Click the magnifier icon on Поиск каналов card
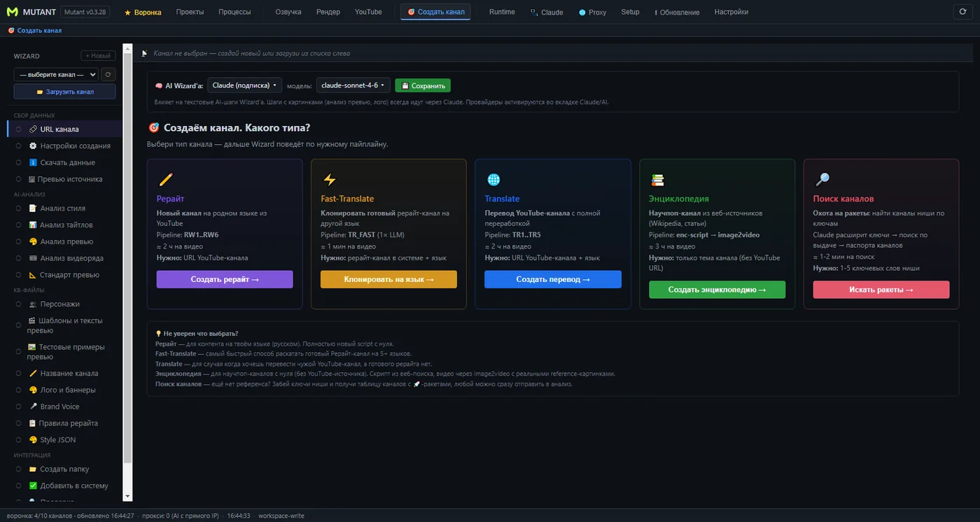This screenshot has height=522, width=980. pyautogui.click(x=822, y=179)
